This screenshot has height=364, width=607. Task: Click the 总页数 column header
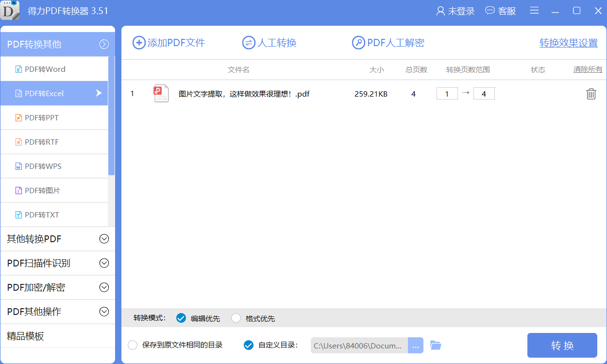coord(417,70)
